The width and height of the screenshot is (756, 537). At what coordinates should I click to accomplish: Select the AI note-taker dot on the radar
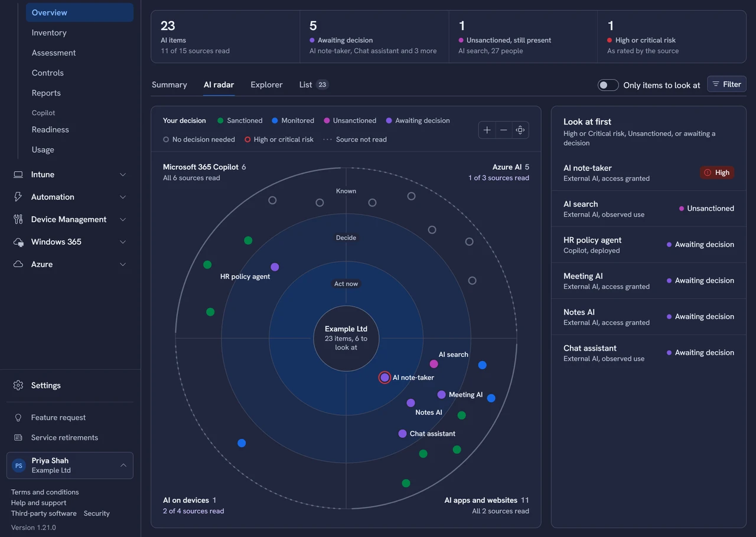[x=384, y=377]
